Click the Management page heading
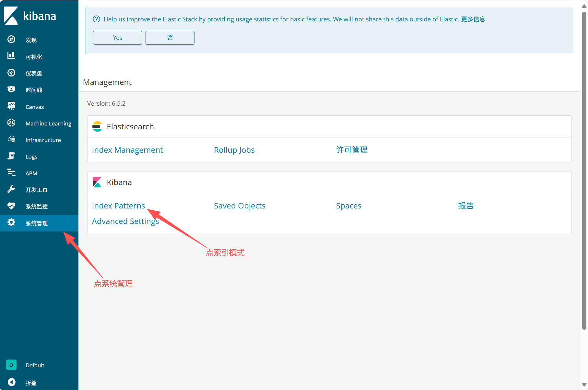588x390 pixels. click(107, 82)
